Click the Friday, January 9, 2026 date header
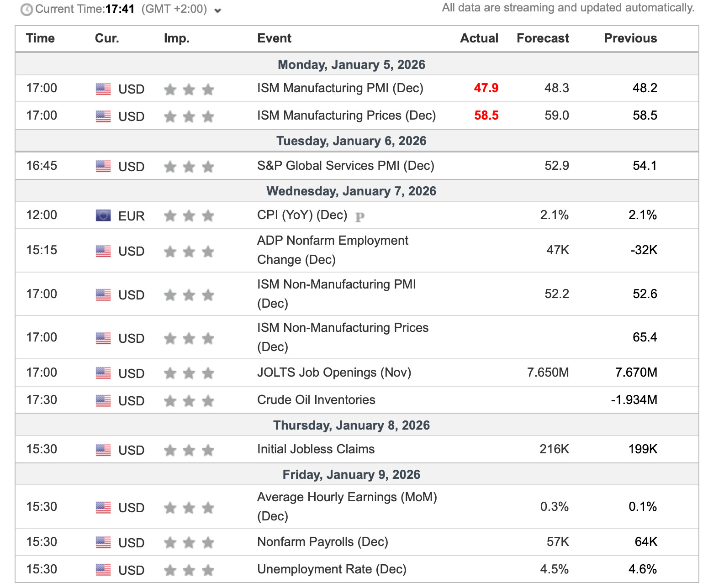Screen dimensions: 708x588 pyautogui.click(x=351, y=474)
